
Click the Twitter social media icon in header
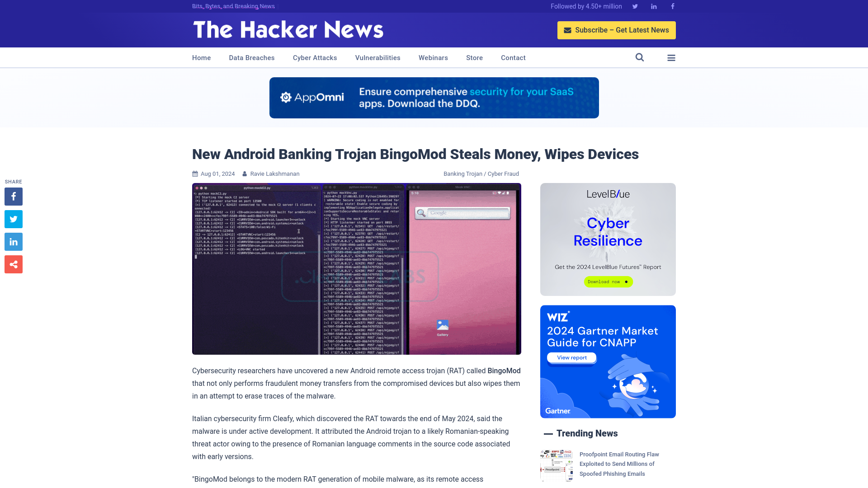635,6
